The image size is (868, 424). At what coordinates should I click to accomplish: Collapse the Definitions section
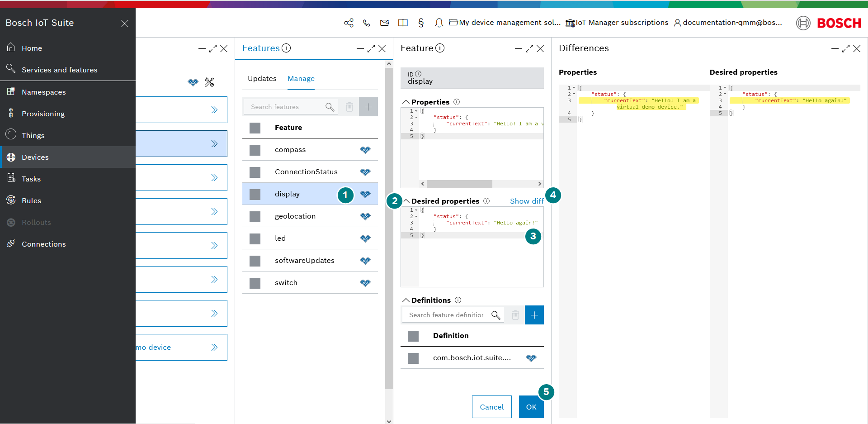tap(406, 300)
